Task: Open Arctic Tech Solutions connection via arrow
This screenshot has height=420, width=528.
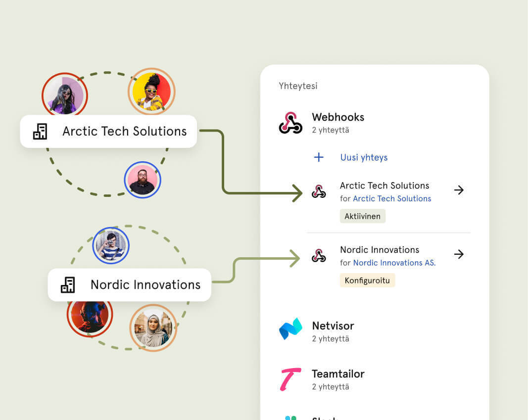Action: click(459, 190)
